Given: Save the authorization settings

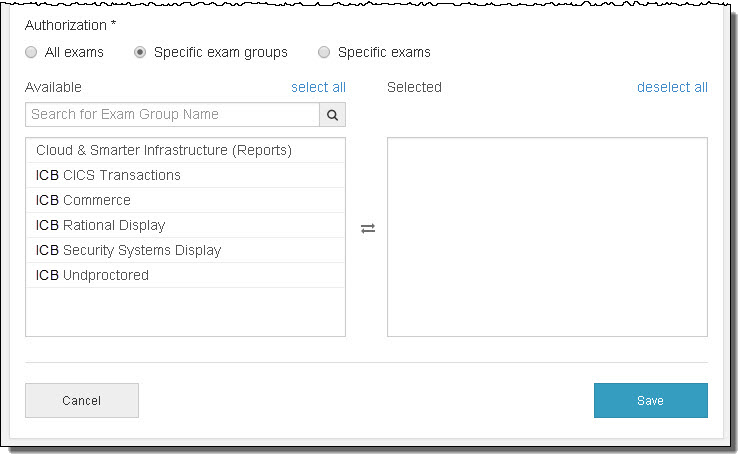Looking at the screenshot, I should [x=650, y=400].
